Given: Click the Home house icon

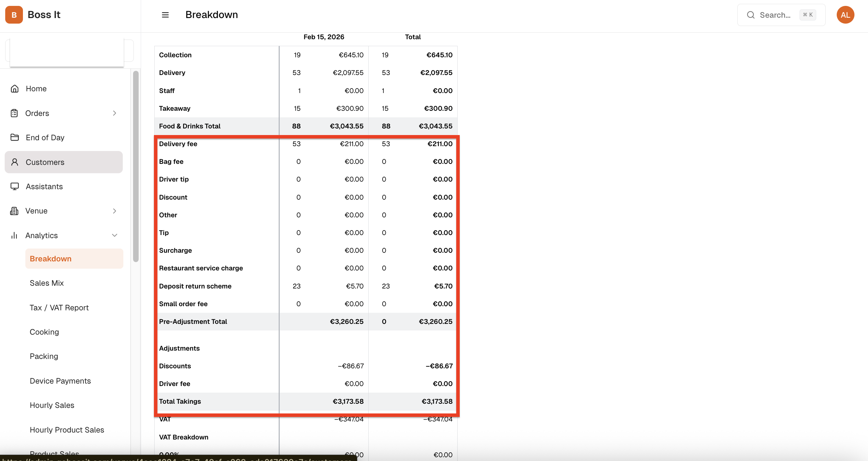Looking at the screenshot, I should 15,89.
